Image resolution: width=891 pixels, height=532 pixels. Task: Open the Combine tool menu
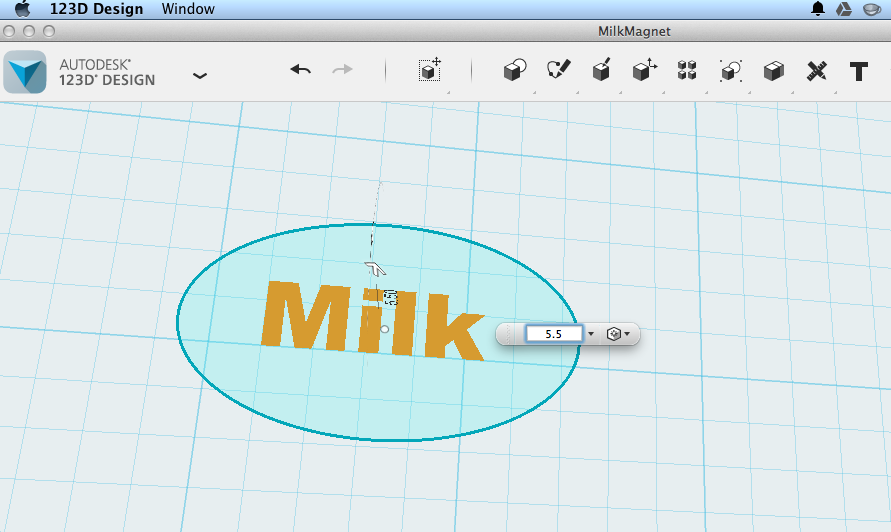point(773,71)
